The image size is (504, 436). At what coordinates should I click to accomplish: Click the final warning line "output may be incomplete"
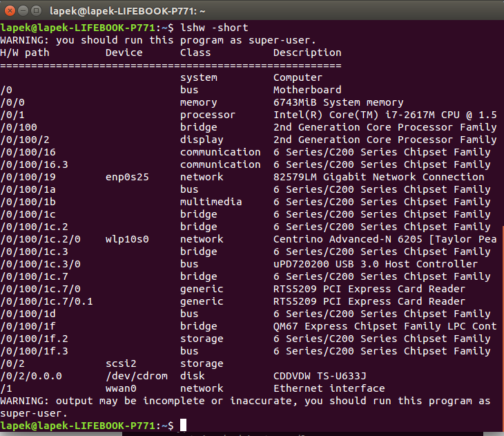pos(245,401)
